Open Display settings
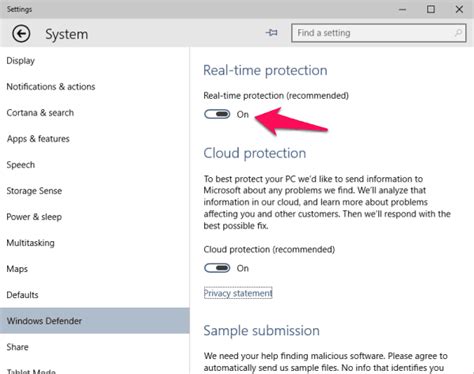Screen dimensions: 474x374 [21, 61]
